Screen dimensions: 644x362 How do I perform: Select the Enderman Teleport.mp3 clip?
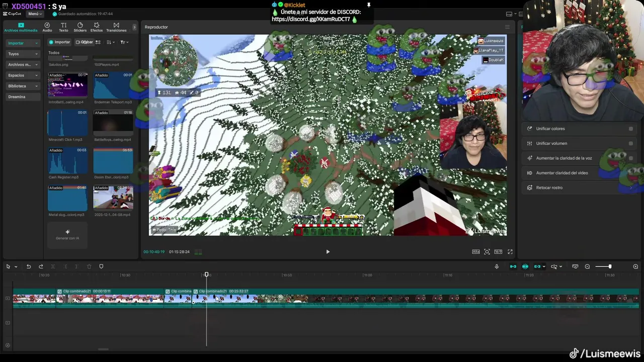113,85
